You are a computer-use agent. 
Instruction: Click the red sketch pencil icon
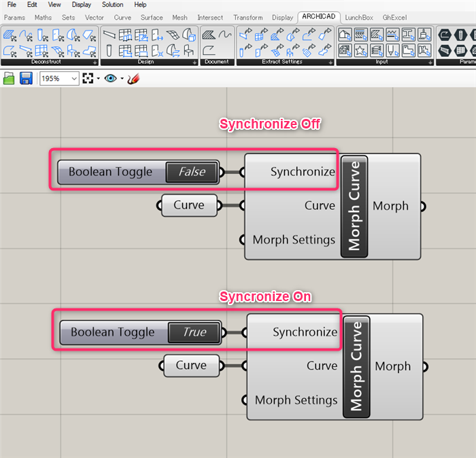pyautogui.click(x=133, y=79)
